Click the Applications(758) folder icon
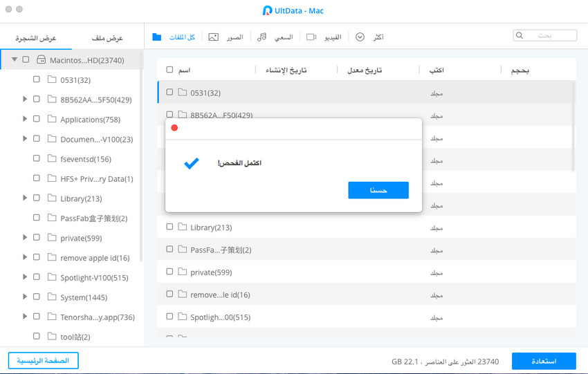Image resolution: width=588 pixels, height=374 pixels. pos(52,119)
